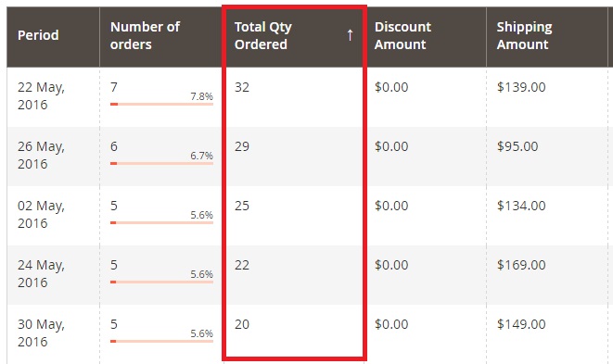Click the $169.00 shipping amount
613x364 pixels.
pos(521,265)
